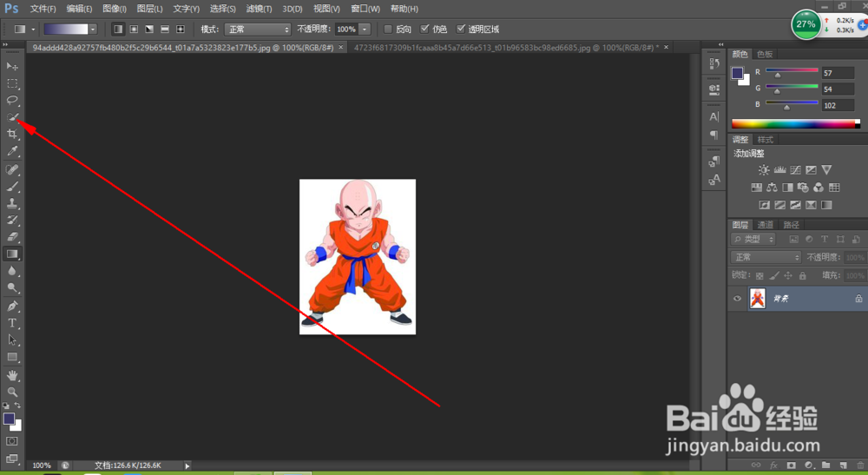Add a Curves adjustment

pyautogui.click(x=795, y=170)
